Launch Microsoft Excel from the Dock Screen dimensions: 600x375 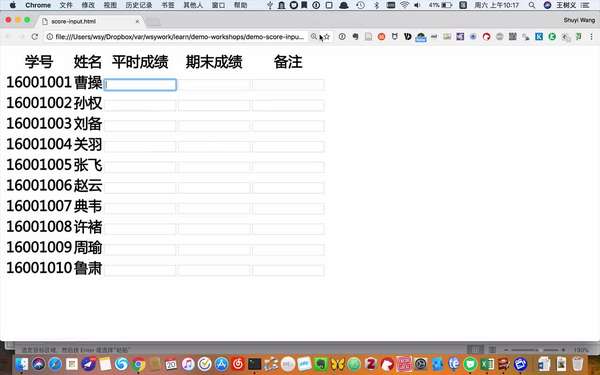(487, 364)
